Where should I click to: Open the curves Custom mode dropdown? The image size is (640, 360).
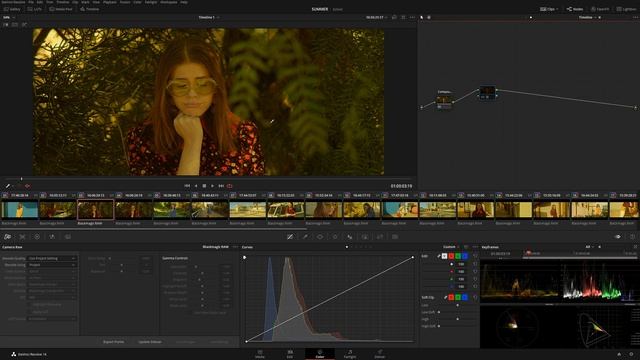coord(451,247)
